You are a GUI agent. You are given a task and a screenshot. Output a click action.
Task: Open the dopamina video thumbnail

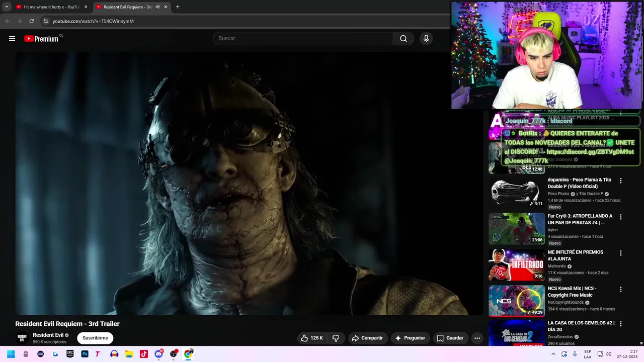point(517,192)
